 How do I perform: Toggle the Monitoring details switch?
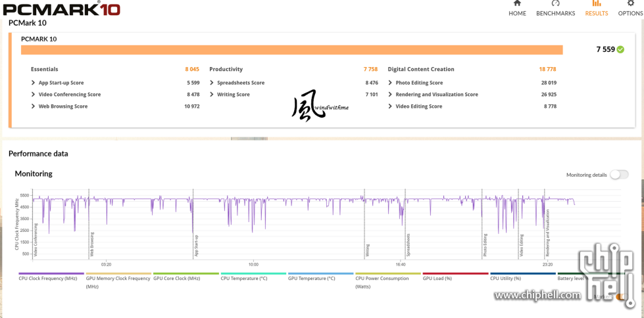(x=619, y=175)
